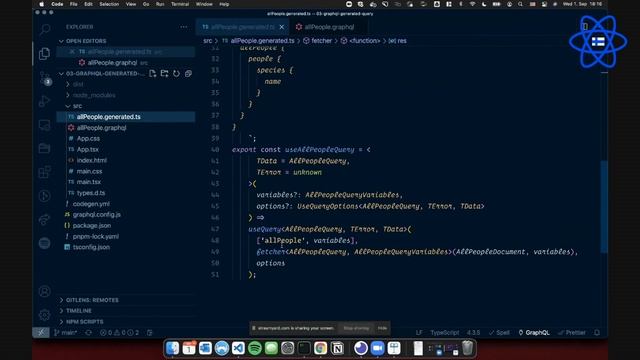Image resolution: width=640 pixels, height=360 pixels.
Task: Click the synchronize changes icon
Action: point(88,333)
